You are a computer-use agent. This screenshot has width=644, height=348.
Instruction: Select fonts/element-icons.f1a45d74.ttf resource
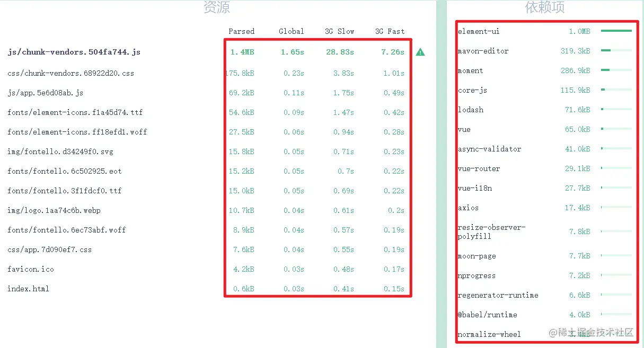tap(75, 112)
